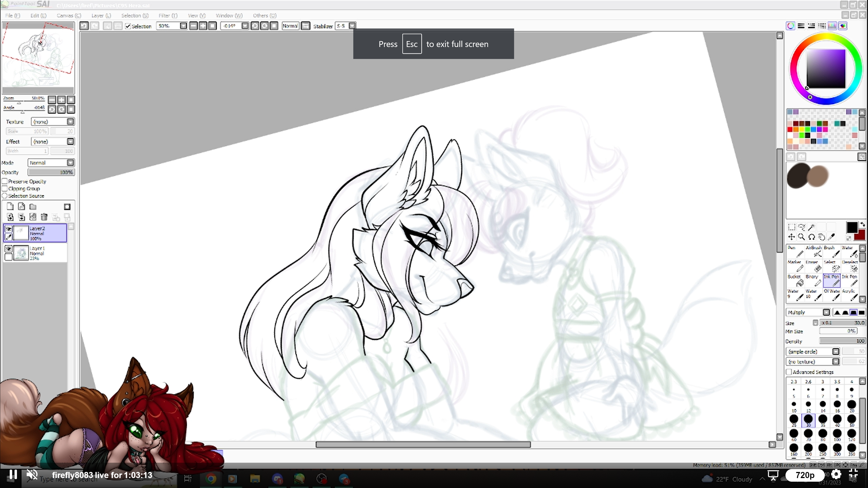Adjust the layer Opacity slider

[x=51, y=172]
